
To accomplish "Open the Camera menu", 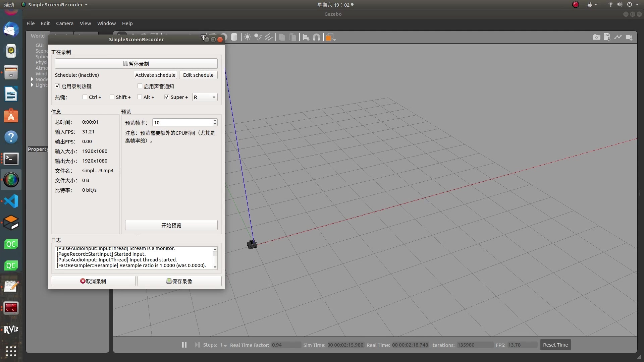I will click(x=64, y=23).
